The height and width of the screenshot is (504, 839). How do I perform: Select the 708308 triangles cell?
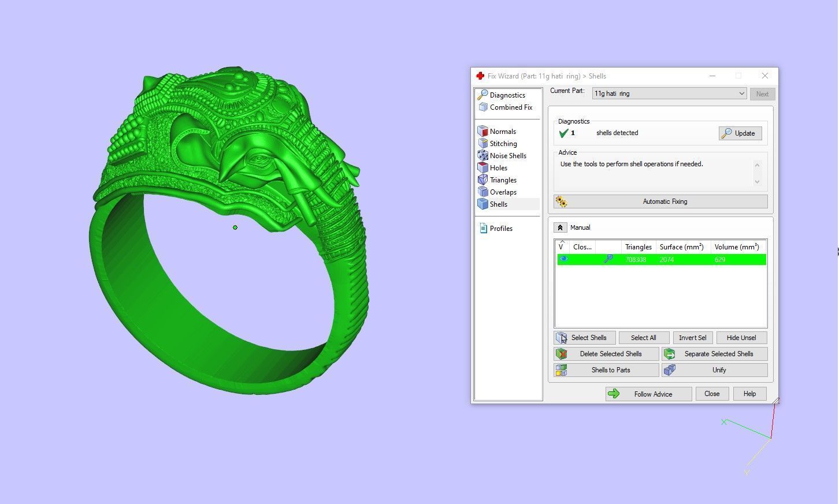coord(636,260)
